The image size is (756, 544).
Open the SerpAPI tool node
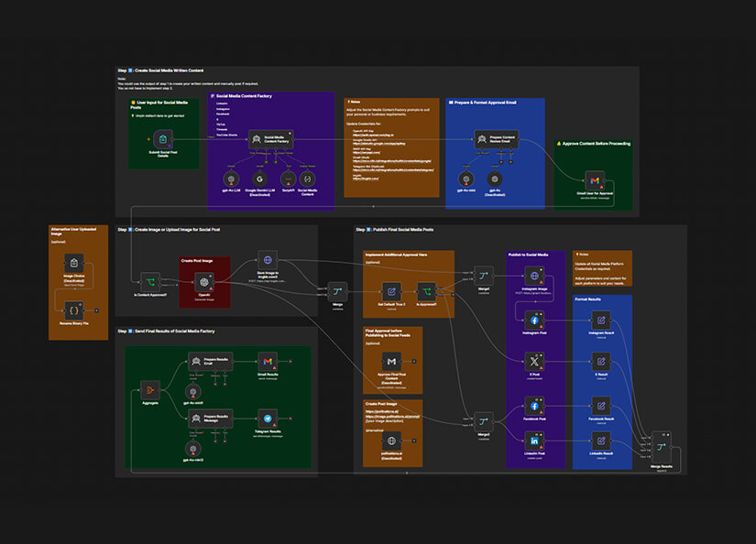point(289,180)
